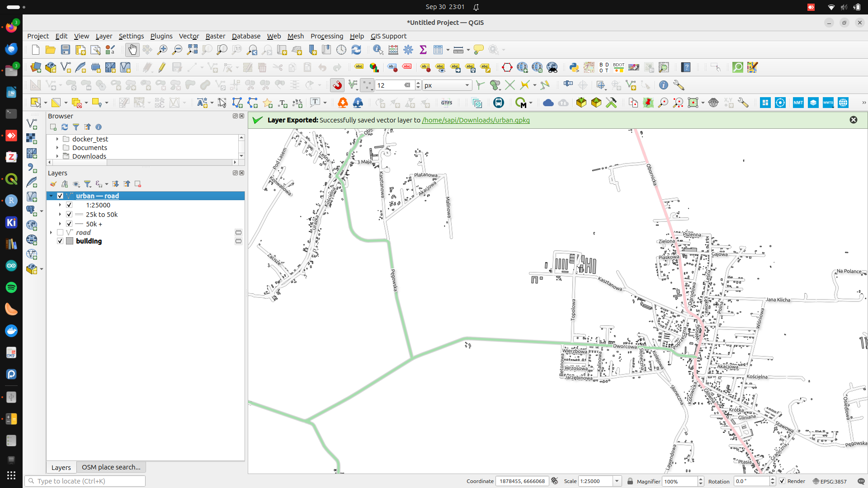The image size is (868, 488).
Task: Click the QuickMapServices green search icon
Action: 738,67
